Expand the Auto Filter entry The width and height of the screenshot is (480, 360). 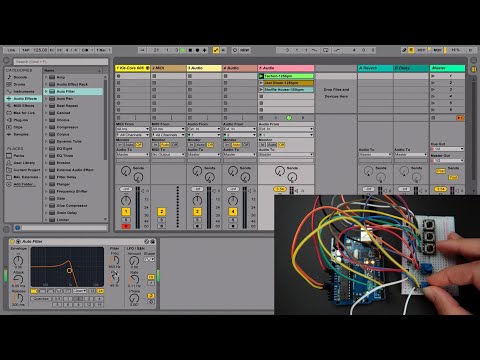pos(46,91)
